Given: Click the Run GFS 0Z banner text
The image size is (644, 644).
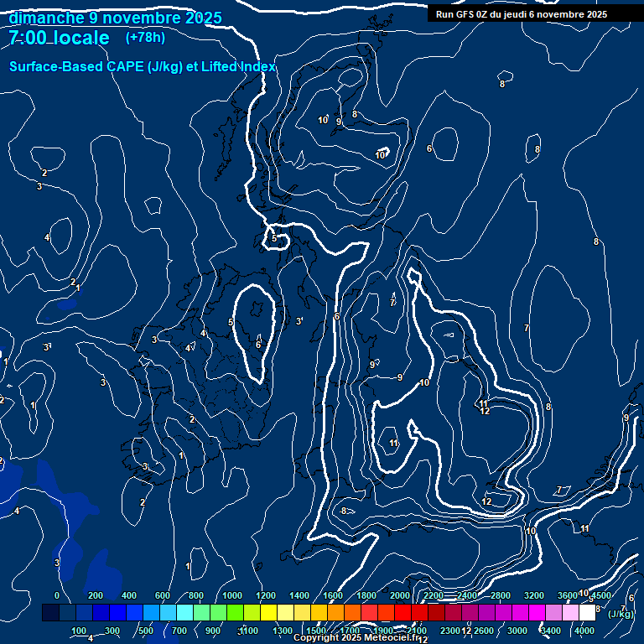Looking at the screenshot, I should coord(522,14).
